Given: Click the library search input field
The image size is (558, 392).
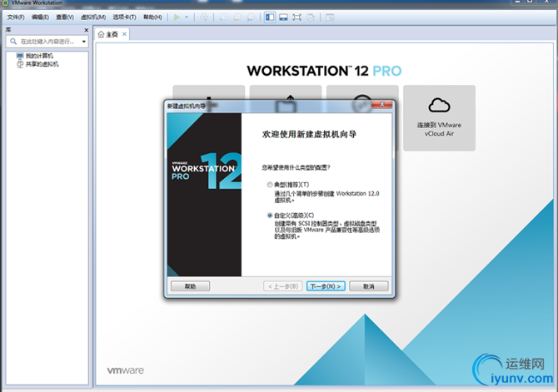Looking at the screenshot, I should pyautogui.click(x=47, y=42).
